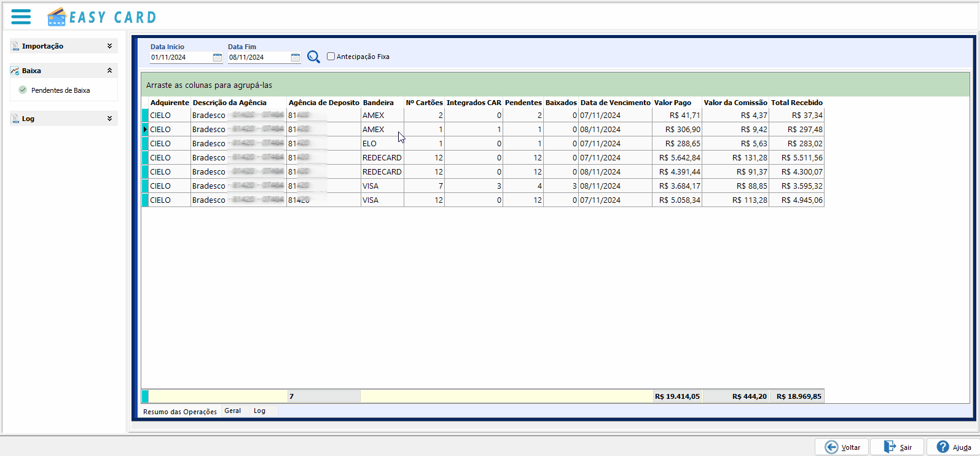
Task: Select the R$ 4.391,44 Valor Pago cell
Action: coord(677,172)
